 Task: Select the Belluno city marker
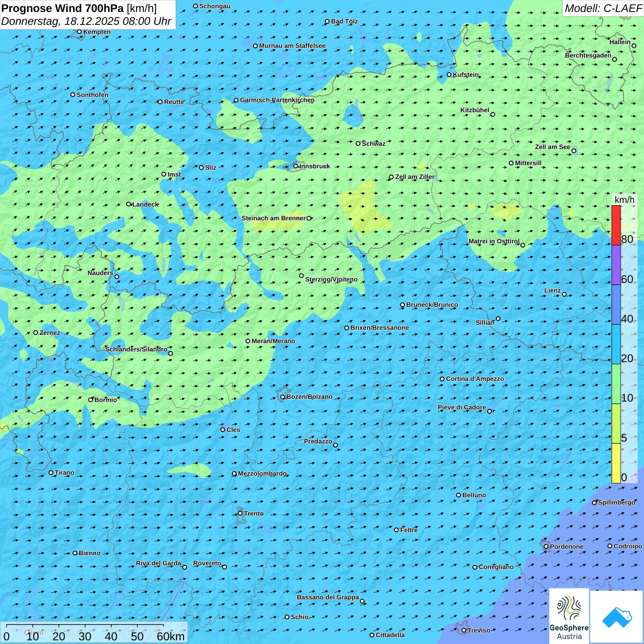[x=458, y=495]
